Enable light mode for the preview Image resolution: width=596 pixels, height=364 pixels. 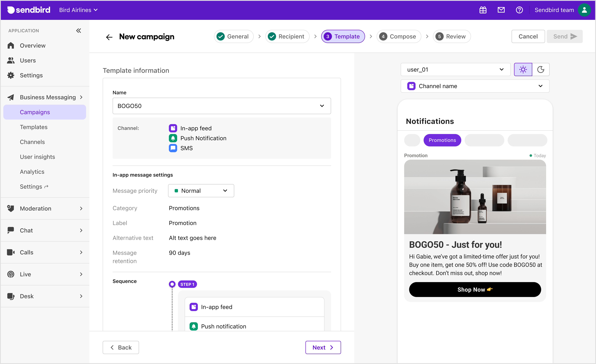(523, 70)
